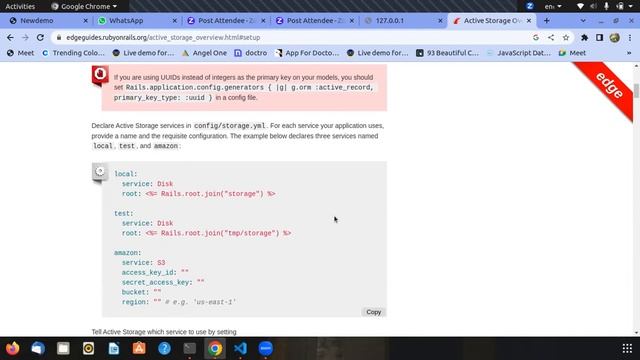Open the en keyboard layout dropdown

pyautogui.click(x=553, y=6)
